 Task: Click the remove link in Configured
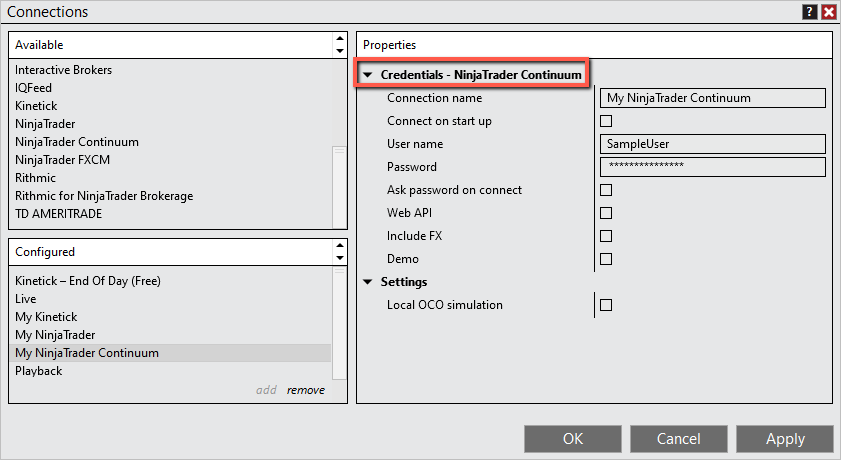pos(306,390)
